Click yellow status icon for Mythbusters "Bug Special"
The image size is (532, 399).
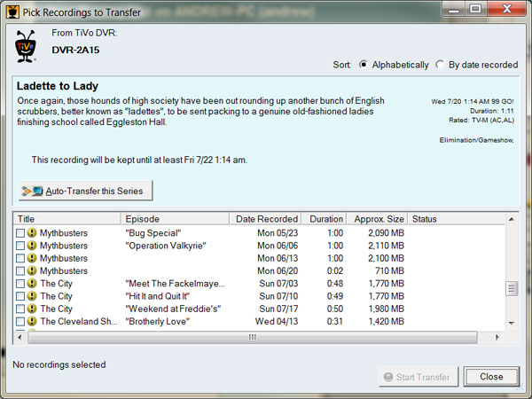coord(32,232)
